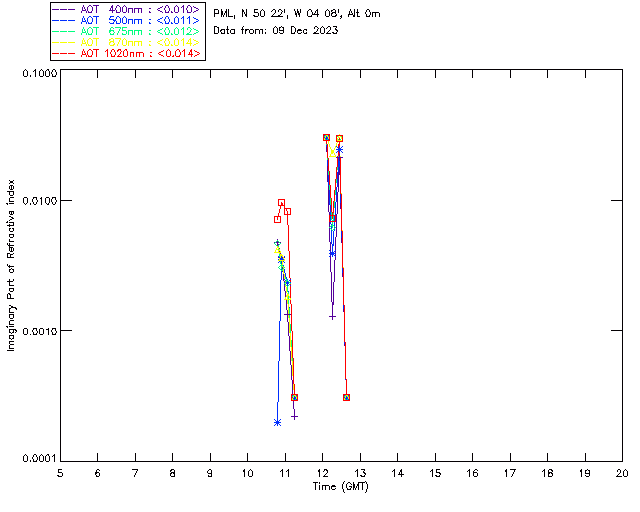Click the x-axis tick label 11
This screenshot has height=512, width=640.
[x=285, y=473]
